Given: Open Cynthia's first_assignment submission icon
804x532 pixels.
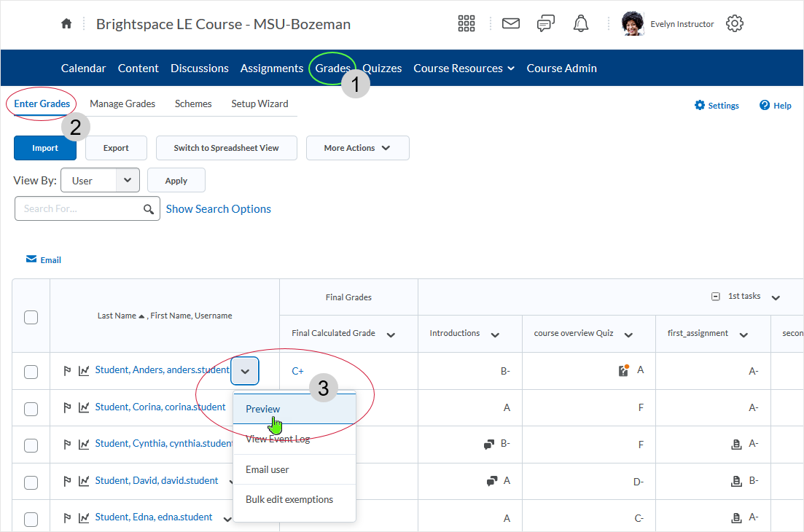Looking at the screenshot, I should tap(736, 445).
